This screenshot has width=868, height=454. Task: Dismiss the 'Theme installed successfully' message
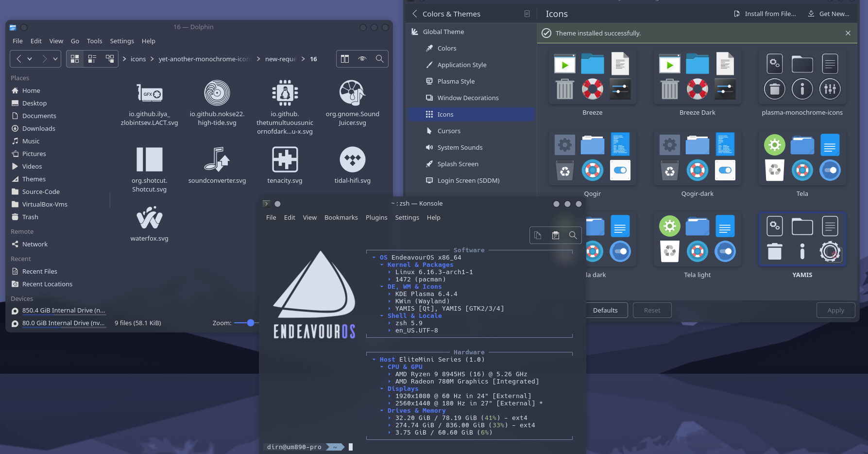point(848,33)
